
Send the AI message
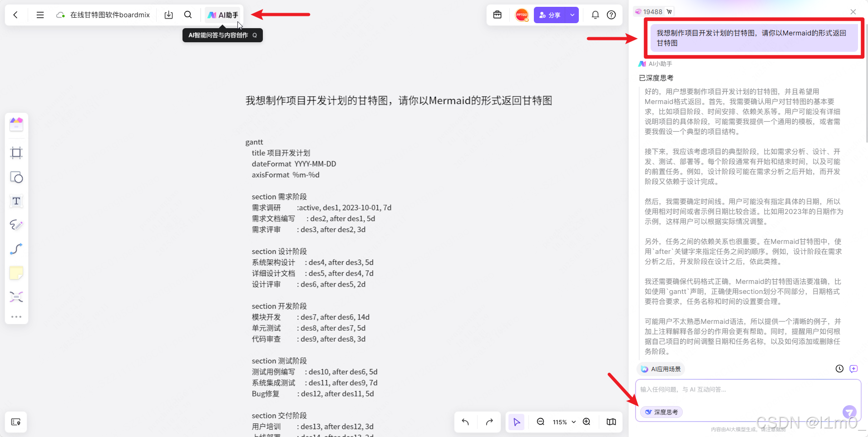coord(849,412)
